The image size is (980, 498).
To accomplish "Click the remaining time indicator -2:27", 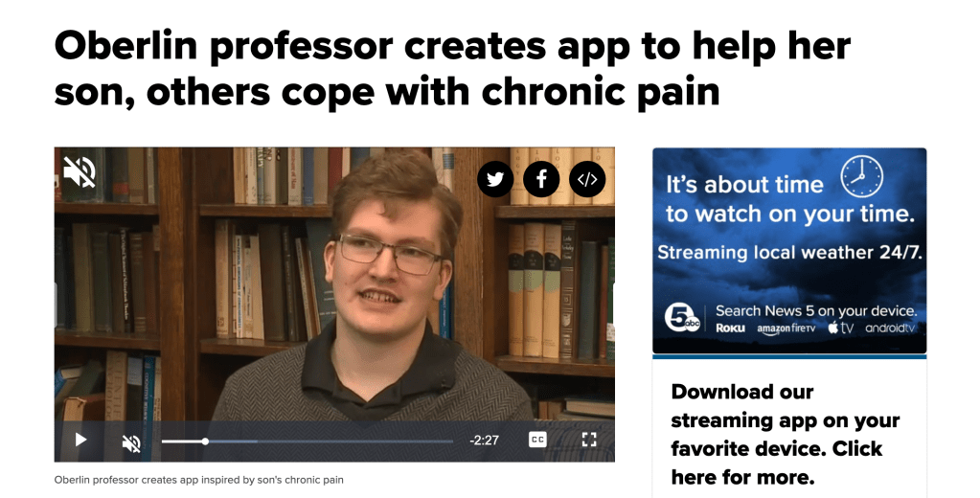I will pyautogui.click(x=484, y=440).
